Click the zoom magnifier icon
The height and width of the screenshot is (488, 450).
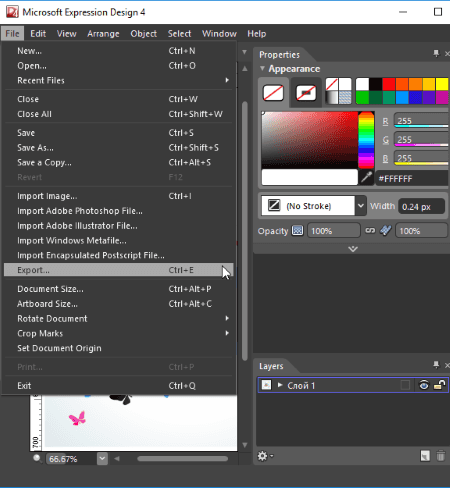click(x=37, y=459)
